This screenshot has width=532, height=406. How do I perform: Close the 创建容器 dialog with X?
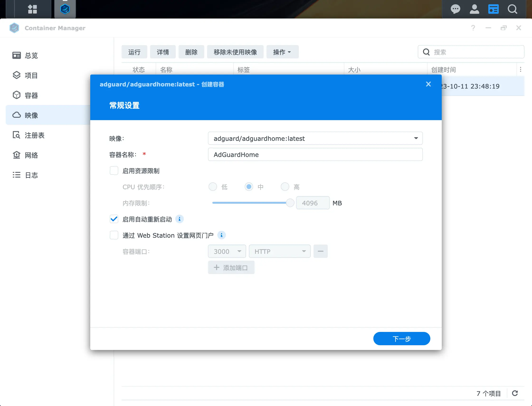point(428,84)
